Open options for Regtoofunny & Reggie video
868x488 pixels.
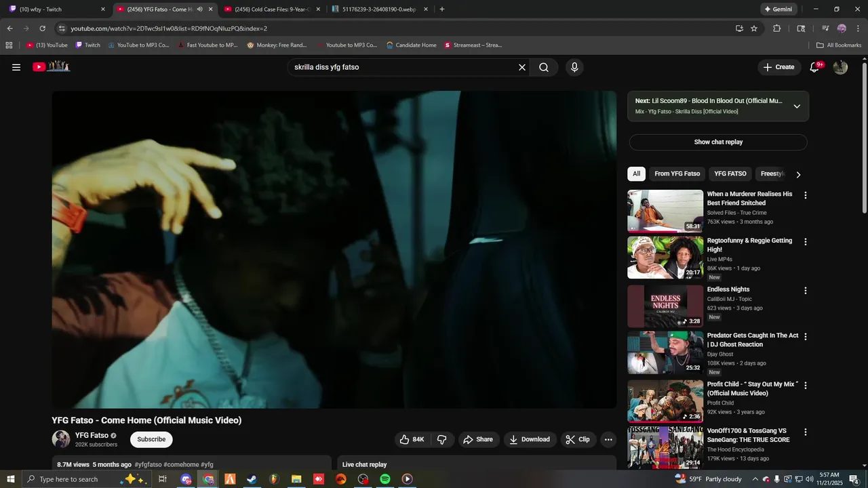pyautogui.click(x=806, y=242)
